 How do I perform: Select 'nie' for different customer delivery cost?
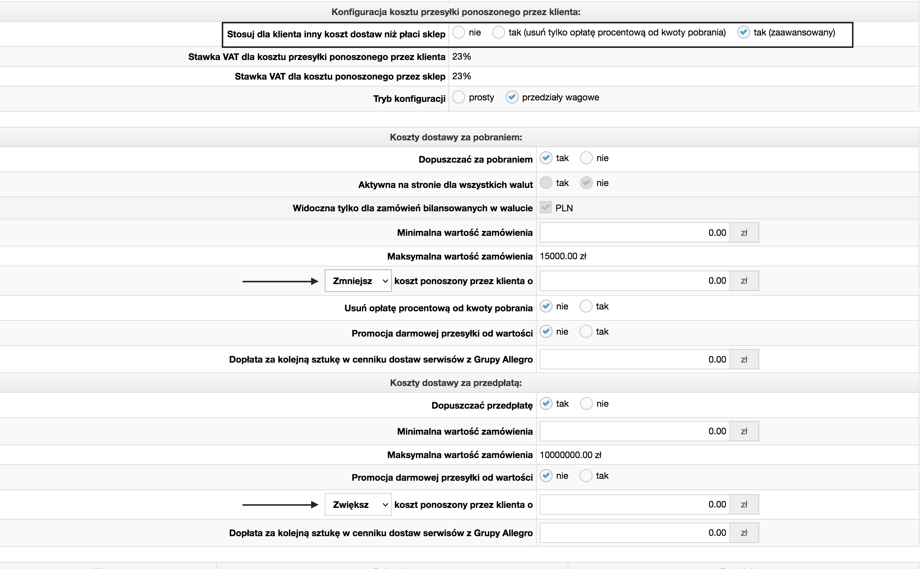click(458, 32)
